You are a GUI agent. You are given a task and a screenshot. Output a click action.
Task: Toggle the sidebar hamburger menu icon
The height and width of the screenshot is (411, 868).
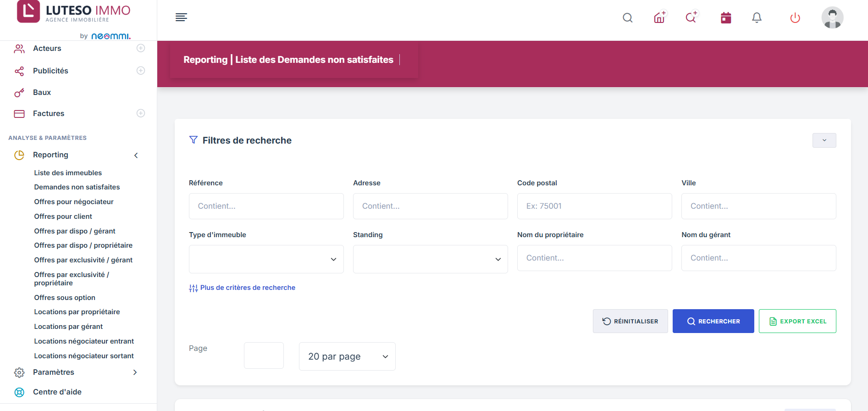coord(181,17)
